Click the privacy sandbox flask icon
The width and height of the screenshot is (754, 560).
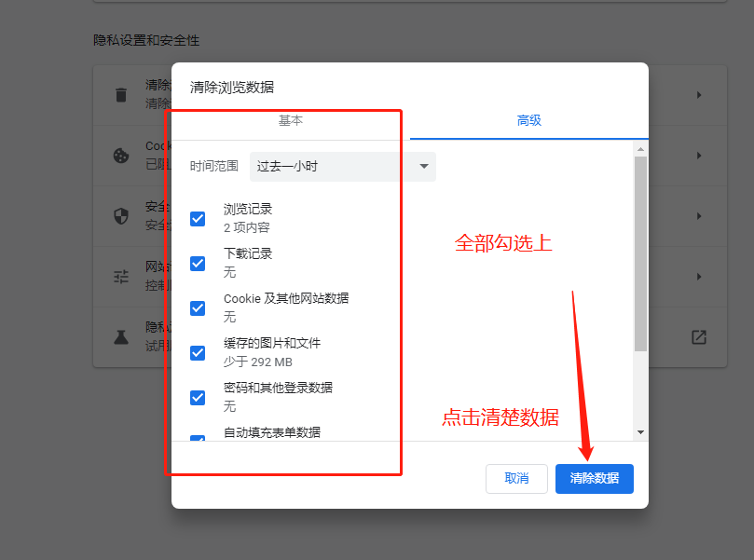pos(121,337)
